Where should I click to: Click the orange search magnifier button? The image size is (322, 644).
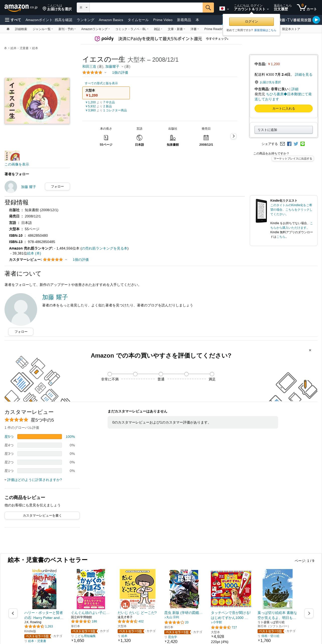[208, 8]
